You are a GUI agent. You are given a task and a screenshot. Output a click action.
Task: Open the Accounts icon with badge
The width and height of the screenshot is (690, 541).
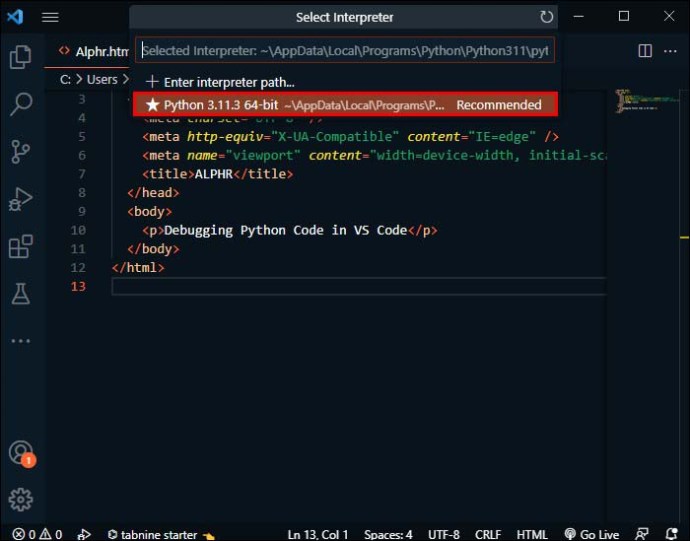coord(21,453)
